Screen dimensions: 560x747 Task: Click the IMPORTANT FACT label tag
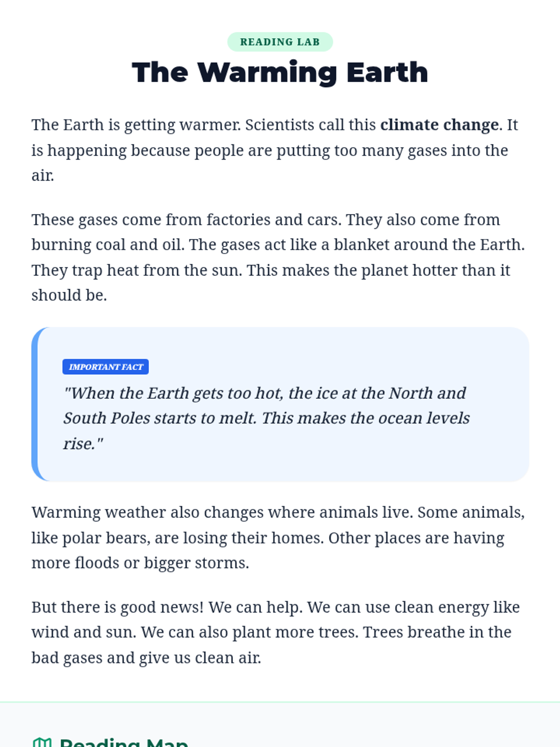106,367
